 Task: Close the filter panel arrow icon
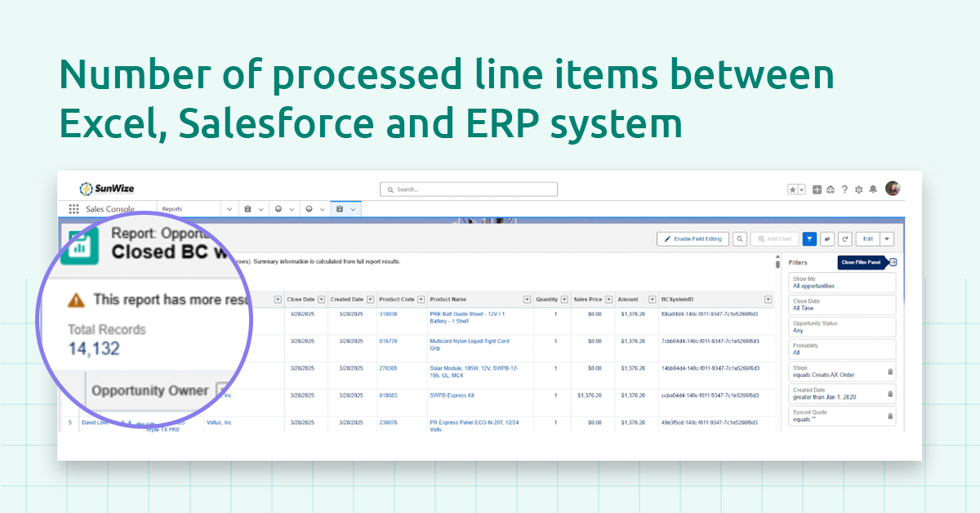tap(893, 262)
